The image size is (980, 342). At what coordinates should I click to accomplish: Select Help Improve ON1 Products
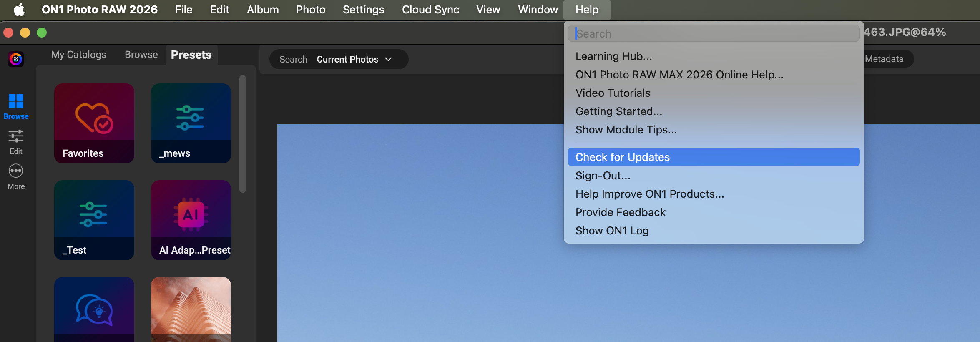[714, 194]
